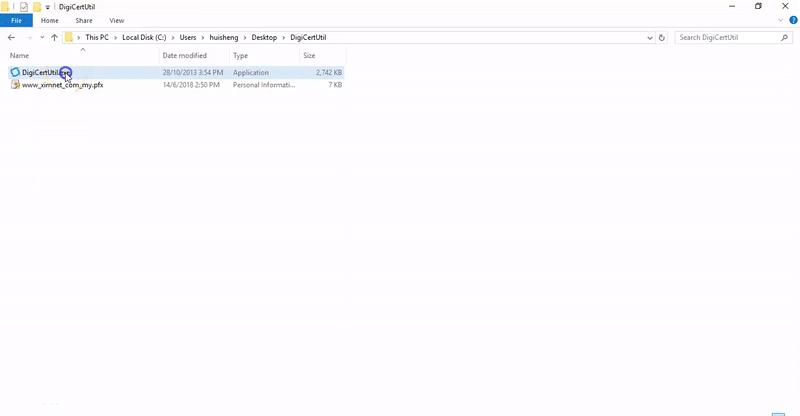The height and width of the screenshot is (416, 800).
Task: Click the Desktop breadcrumb
Action: [x=264, y=37]
